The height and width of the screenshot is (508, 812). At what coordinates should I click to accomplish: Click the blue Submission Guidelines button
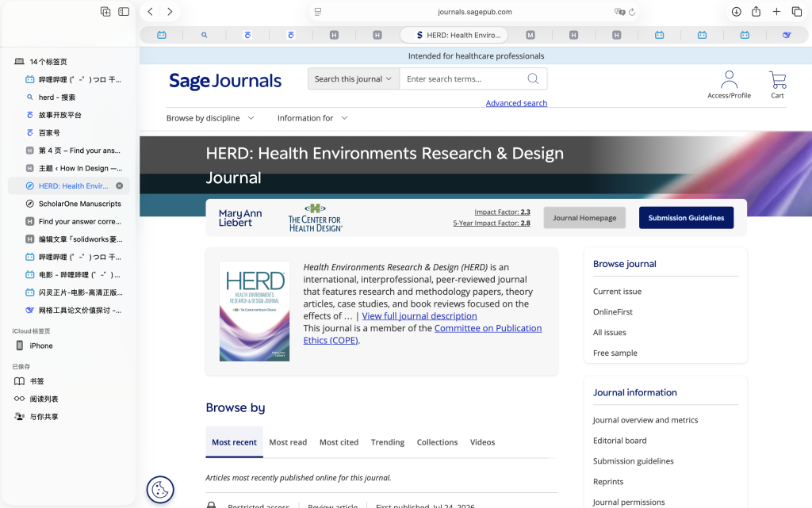coord(686,218)
